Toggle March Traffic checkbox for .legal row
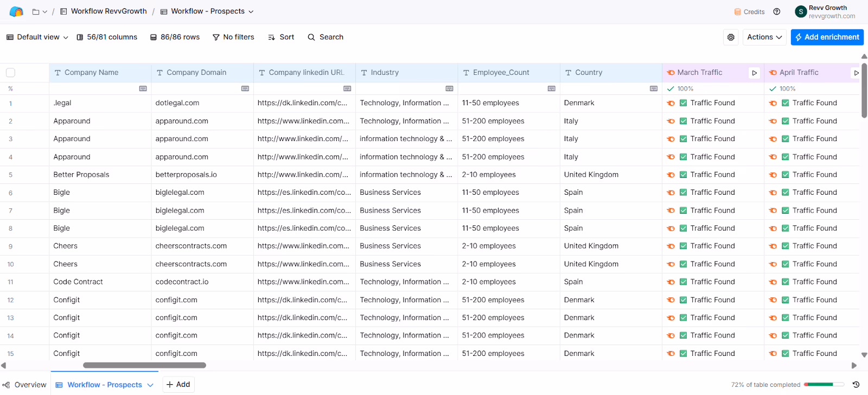 [x=684, y=103]
